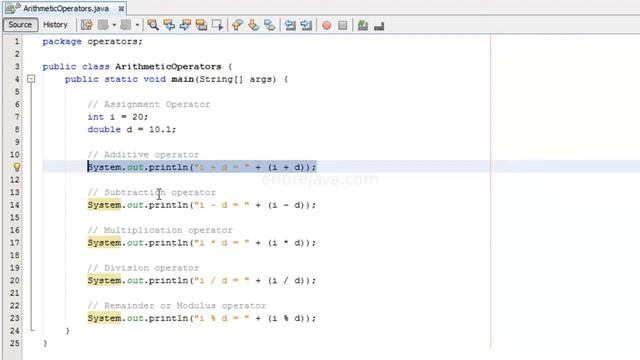Viewport: 640px width, 360px height.
Task: Select the ArithmeticOperators.java tab
Action: point(66,8)
